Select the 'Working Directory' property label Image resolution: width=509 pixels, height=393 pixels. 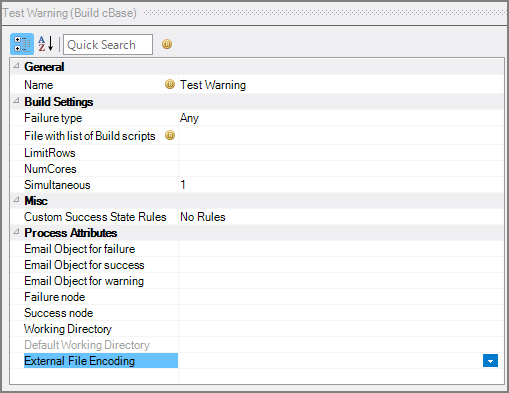click(x=68, y=329)
